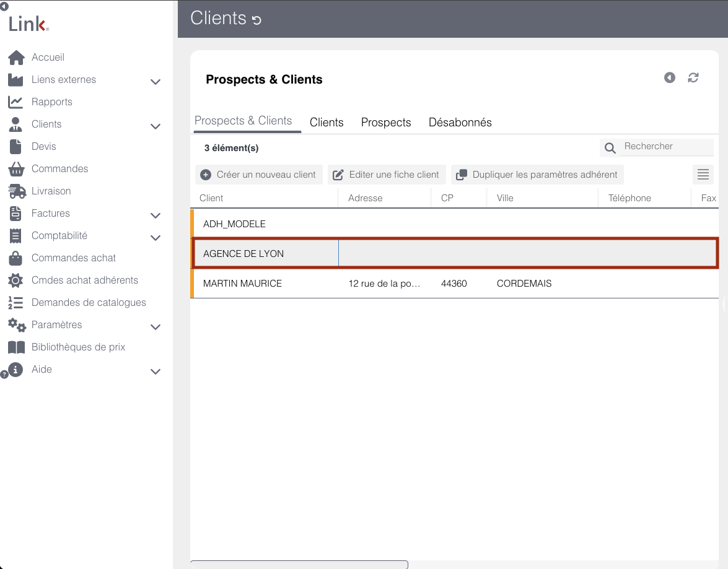Click the back arrow icon in the panel header

click(x=670, y=77)
